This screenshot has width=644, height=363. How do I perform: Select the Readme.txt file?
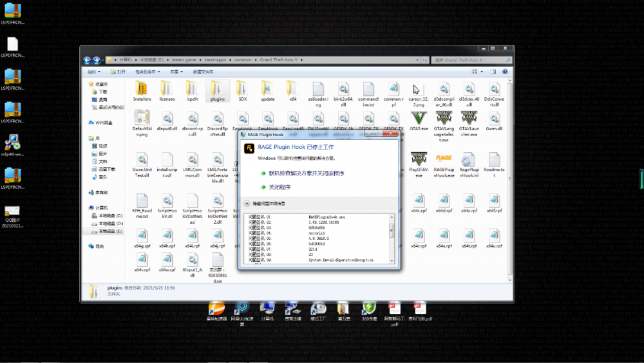tap(494, 164)
